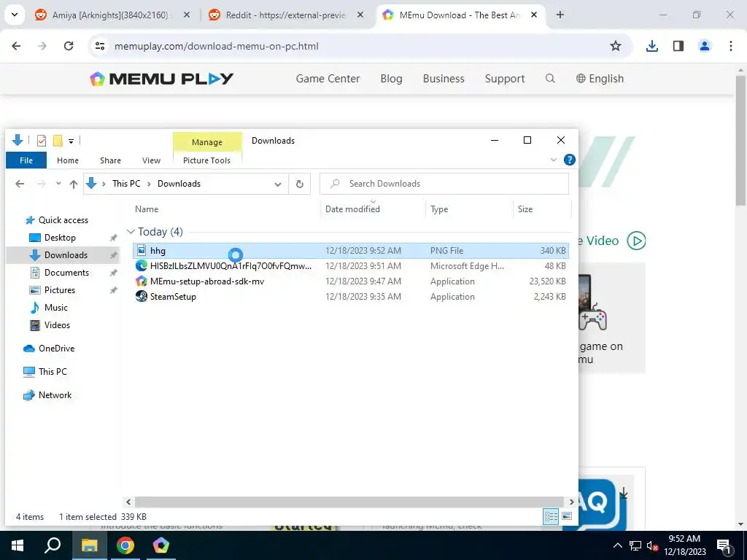Image resolution: width=747 pixels, height=560 pixels.
Task: Expand Customize Quick Access Toolbar arrow
Action: coord(71,141)
